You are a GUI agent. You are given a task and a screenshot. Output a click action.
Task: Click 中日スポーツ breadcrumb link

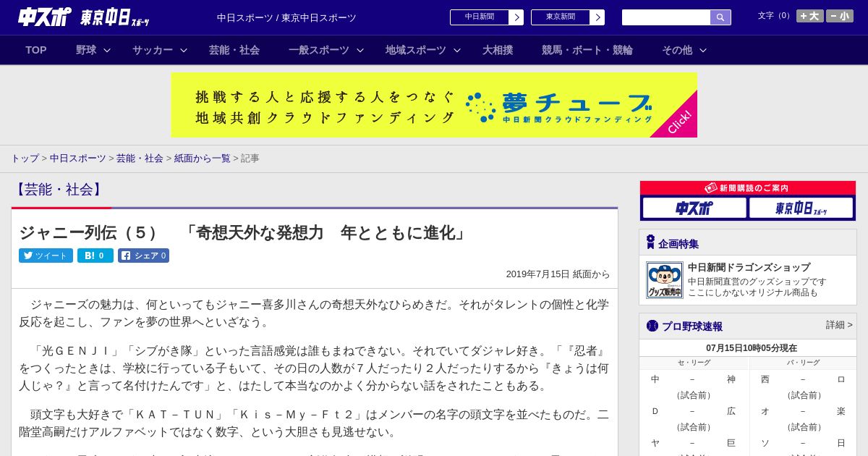77,158
